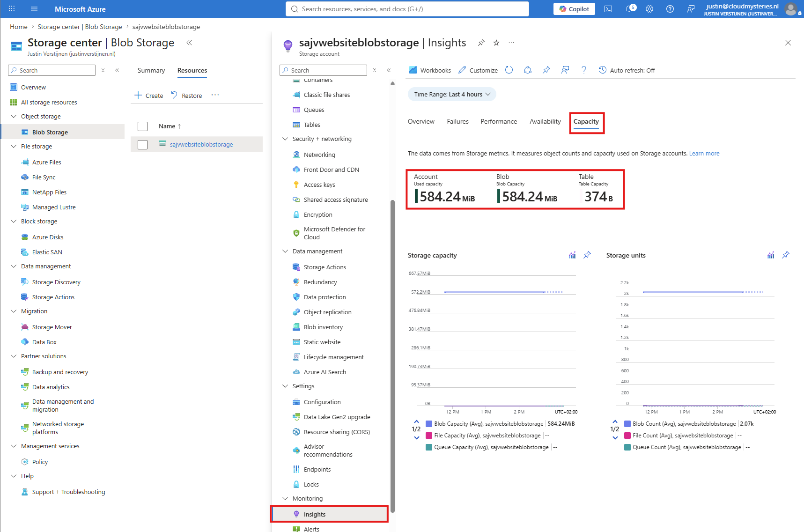Image resolution: width=804 pixels, height=532 pixels.
Task: Click the Help question mark in Insights toolbar
Action: pyautogui.click(x=584, y=70)
